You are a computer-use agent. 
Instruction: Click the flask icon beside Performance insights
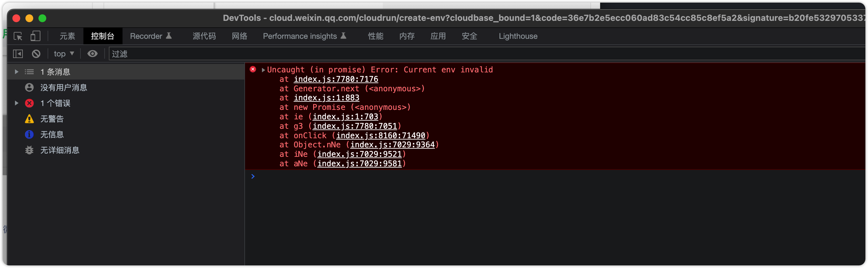coord(343,36)
